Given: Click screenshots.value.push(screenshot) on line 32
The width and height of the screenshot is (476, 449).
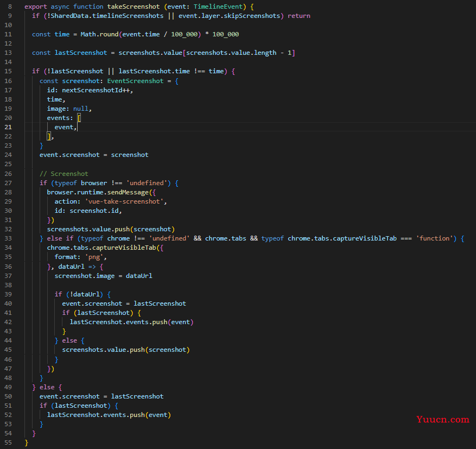Looking at the screenshot, I should point(111,229).
